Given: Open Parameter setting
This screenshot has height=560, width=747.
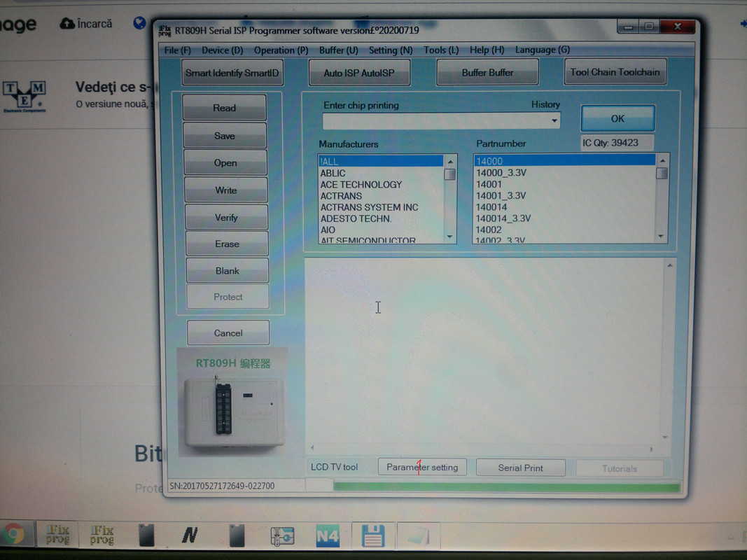Looking at the screenshot, I should [x=422, y=467].
